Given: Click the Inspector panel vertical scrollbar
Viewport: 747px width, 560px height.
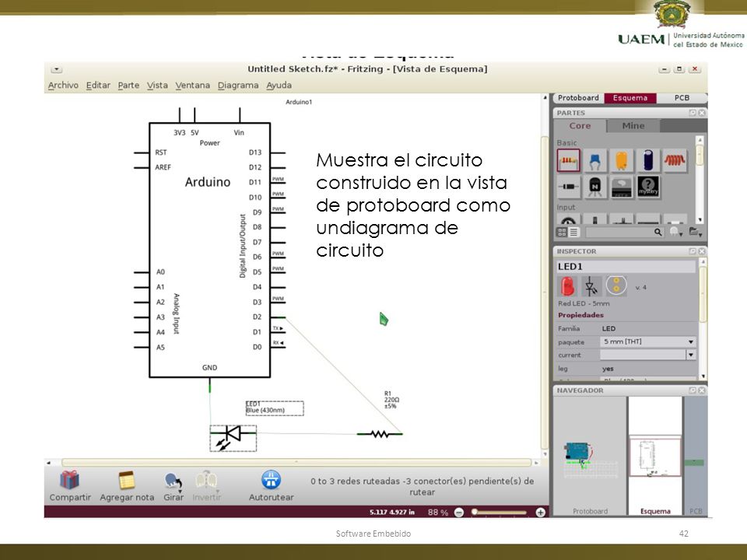Looking at the screenshot, I should pos(703,293).
